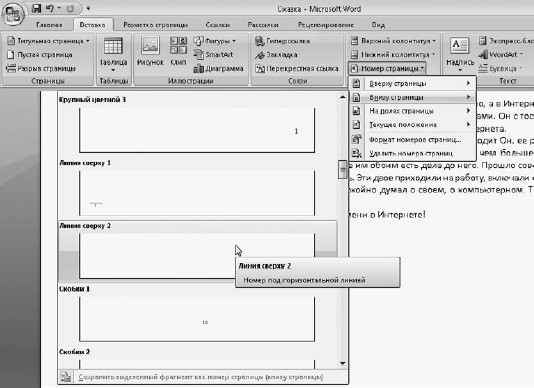Add a Гиперссылка hyperlink

[283, 41]
